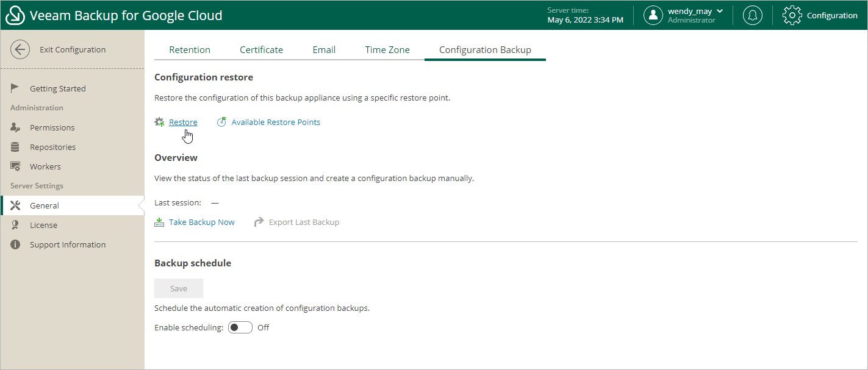Click the Backup schedule heading
The width and height of the screenshot is (868, 370).
(193, 263)
